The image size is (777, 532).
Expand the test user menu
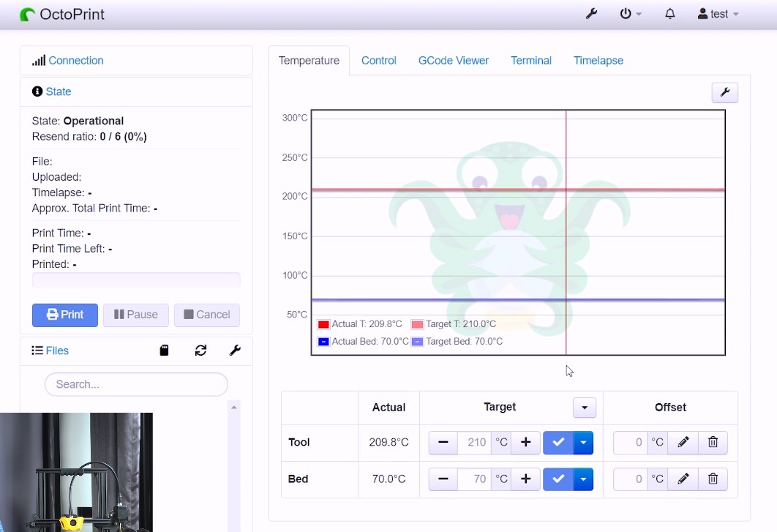[x=718, y=13]
